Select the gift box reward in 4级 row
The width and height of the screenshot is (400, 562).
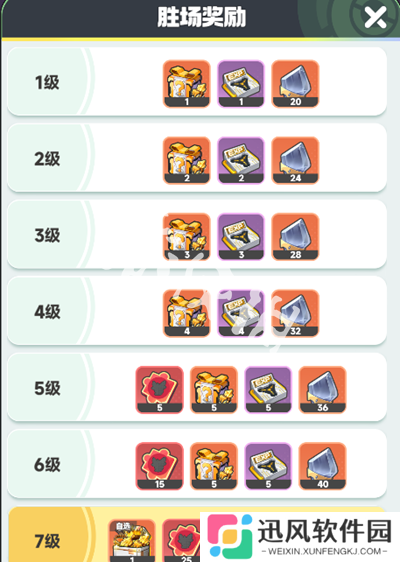(x=187, y=313)
